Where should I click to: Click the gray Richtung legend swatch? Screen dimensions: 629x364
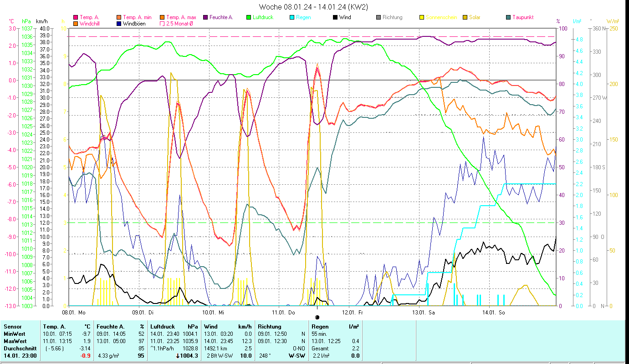click(378, 17)
